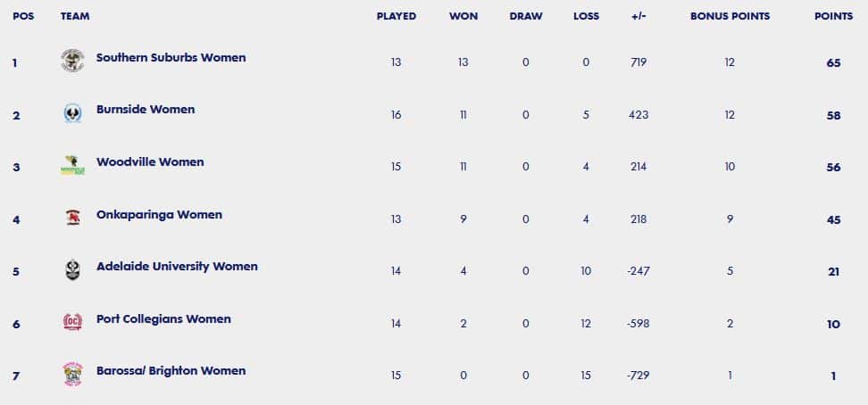The height and width of the screenshot is (405, 868).
Task: Click the Woodville Women team logo
Action: click(72, 165)
